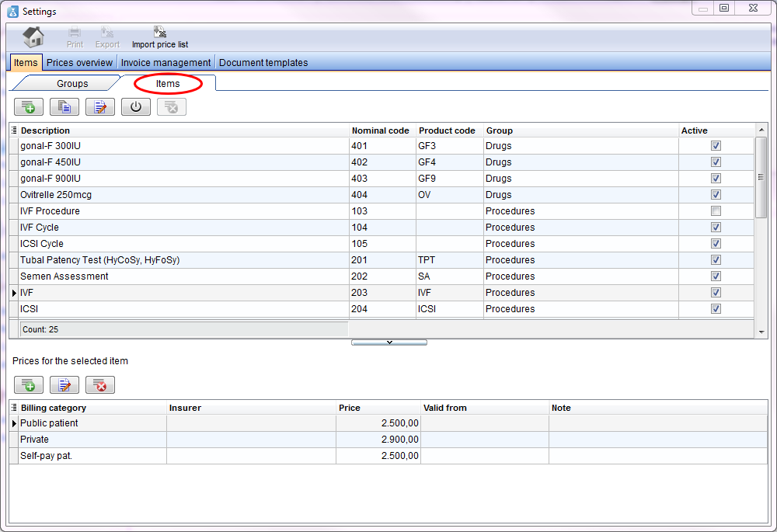Check Active for IVF Procedure

click(x=716, y=211)
